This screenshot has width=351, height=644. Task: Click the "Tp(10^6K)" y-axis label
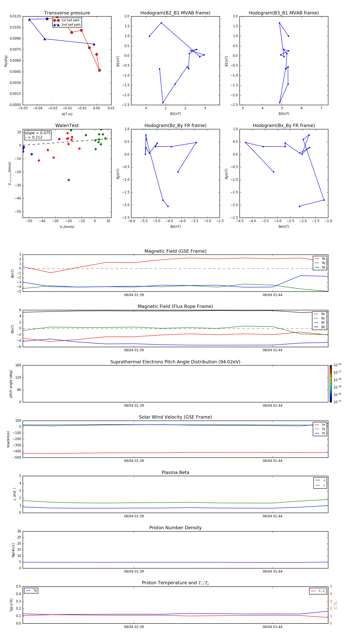[11, 605]
